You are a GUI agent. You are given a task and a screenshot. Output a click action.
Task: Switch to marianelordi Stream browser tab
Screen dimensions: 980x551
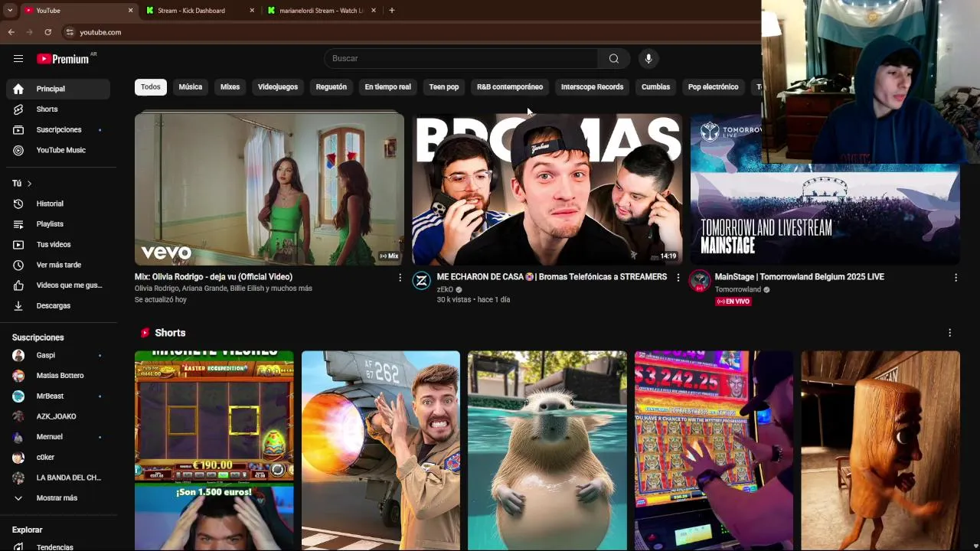(322, 11)
